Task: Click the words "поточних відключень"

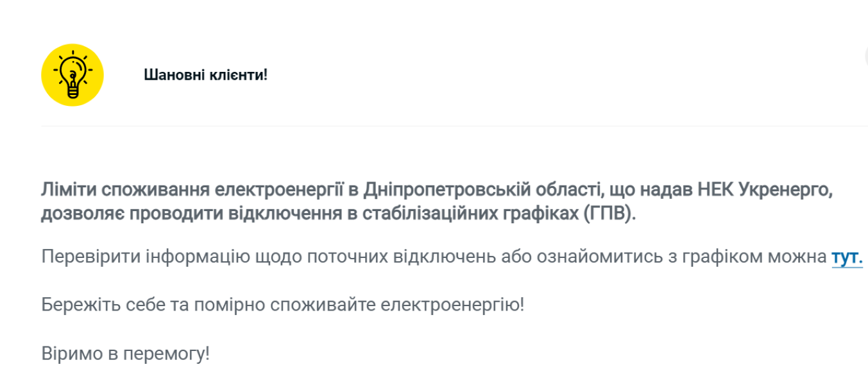Action: click(x=402, y=257)
